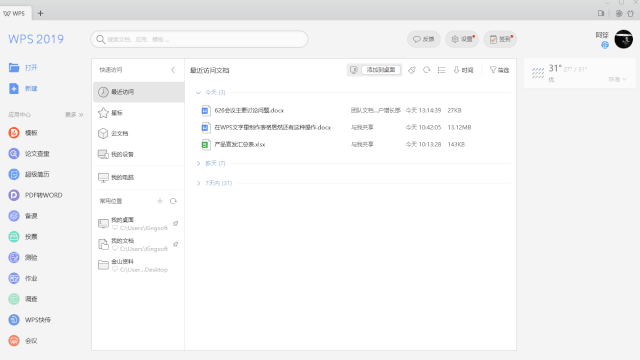
Task: Open the 金山资料 folder location
Action: [x=133, y=265]
